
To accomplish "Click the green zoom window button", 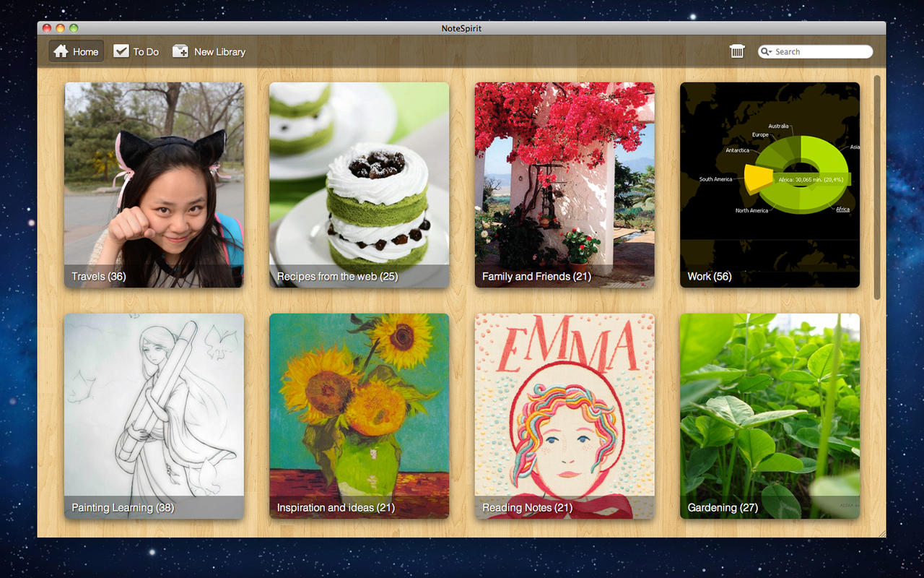I will (x=74, y=28).
